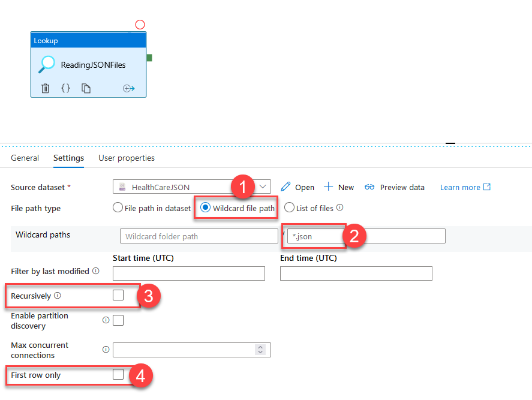The height and width of the screenshot is (400, 532).
Task: Click the Wildcard folder path input field
Action: [199, 236]
